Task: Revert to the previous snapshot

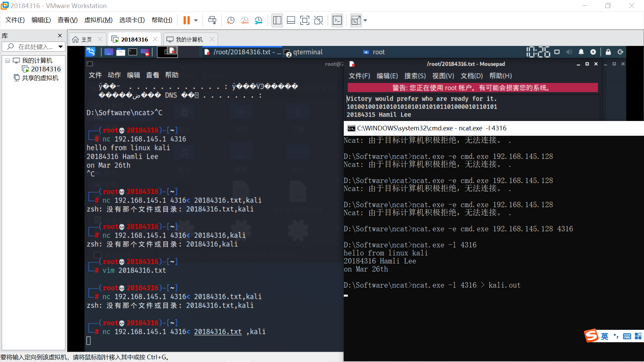Action: pos(245,20)
